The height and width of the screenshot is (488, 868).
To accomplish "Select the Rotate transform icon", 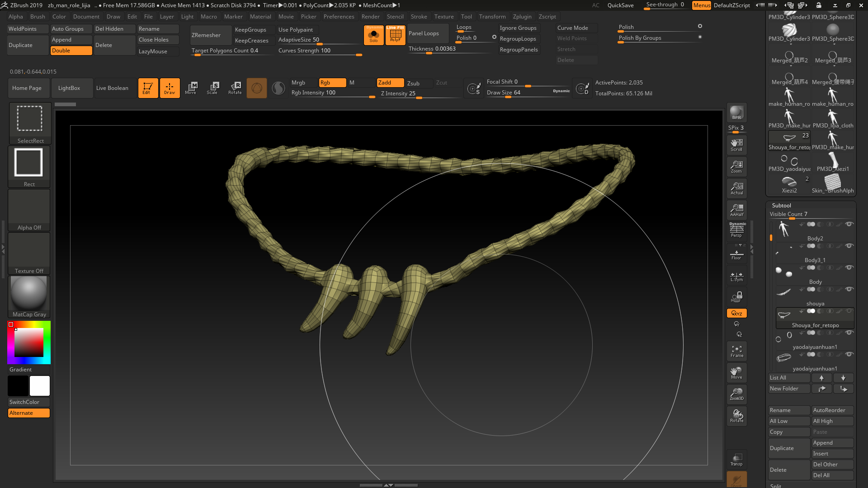I will click(235, 88).
